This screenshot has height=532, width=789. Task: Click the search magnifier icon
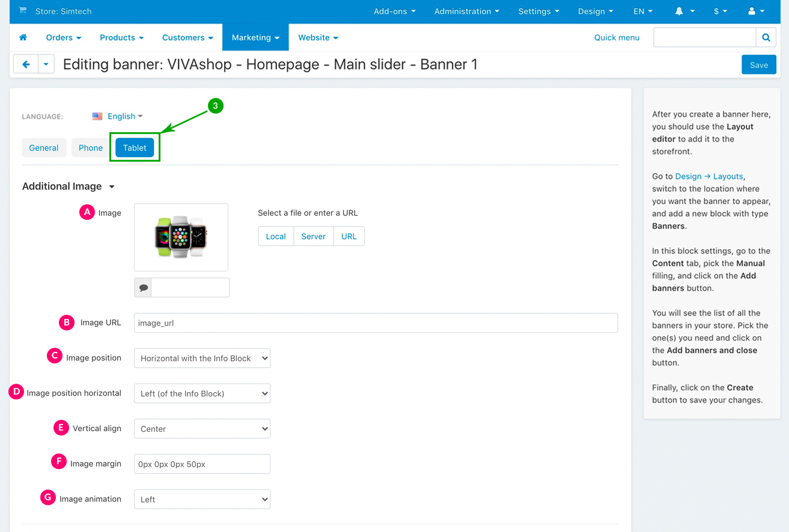[x=766, y=37]
